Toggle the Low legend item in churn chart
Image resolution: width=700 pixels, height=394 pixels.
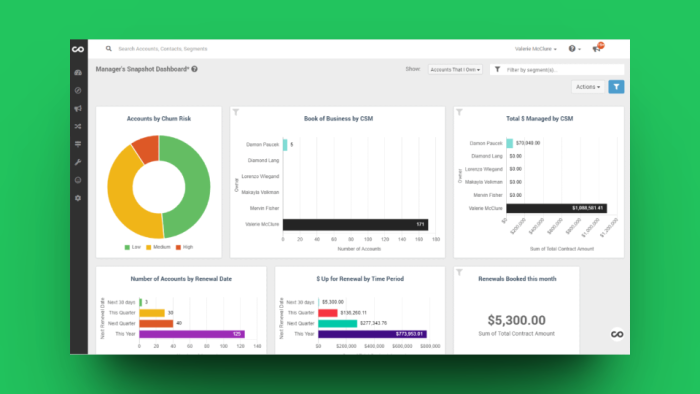coord(133,247)
